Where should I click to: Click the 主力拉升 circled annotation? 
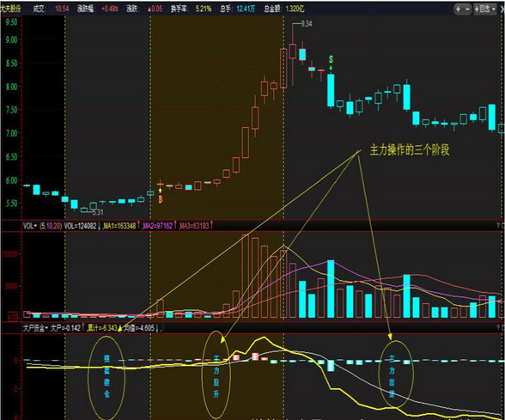coord(216,375)
